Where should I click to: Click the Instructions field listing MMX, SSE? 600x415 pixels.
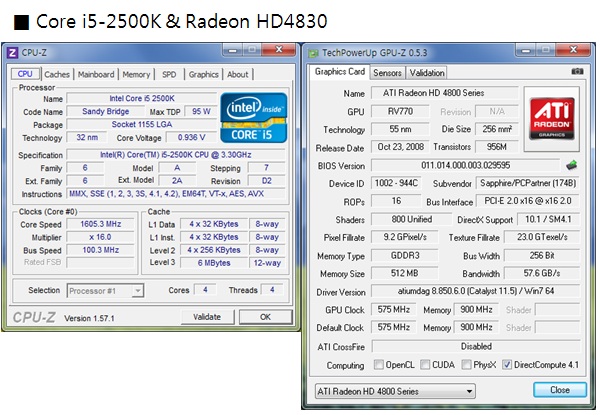176,194
